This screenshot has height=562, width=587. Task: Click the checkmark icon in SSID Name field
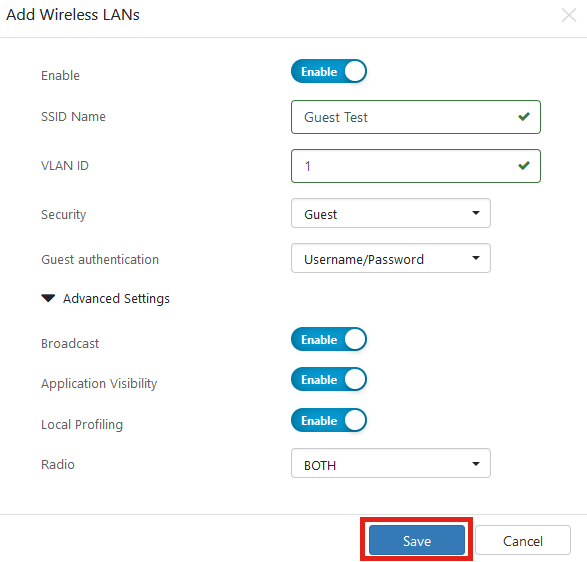tap(524, 116)
